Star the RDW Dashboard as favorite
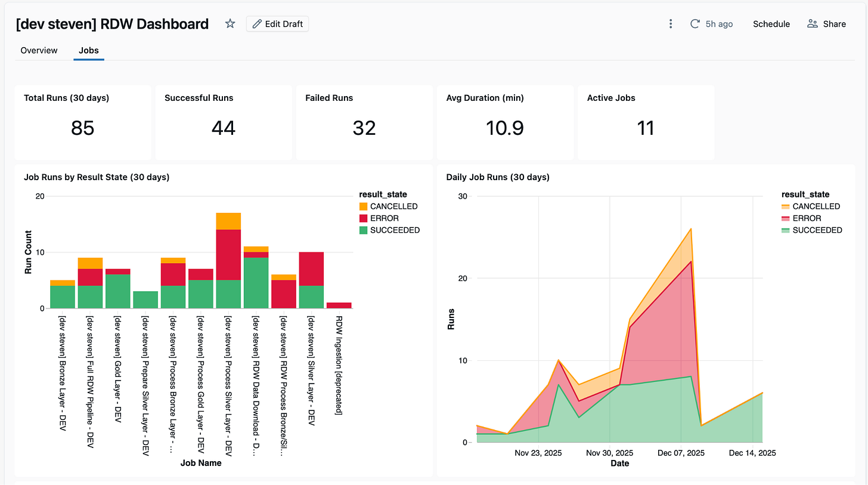The image size is (868, 485). (x=230, y=24)
